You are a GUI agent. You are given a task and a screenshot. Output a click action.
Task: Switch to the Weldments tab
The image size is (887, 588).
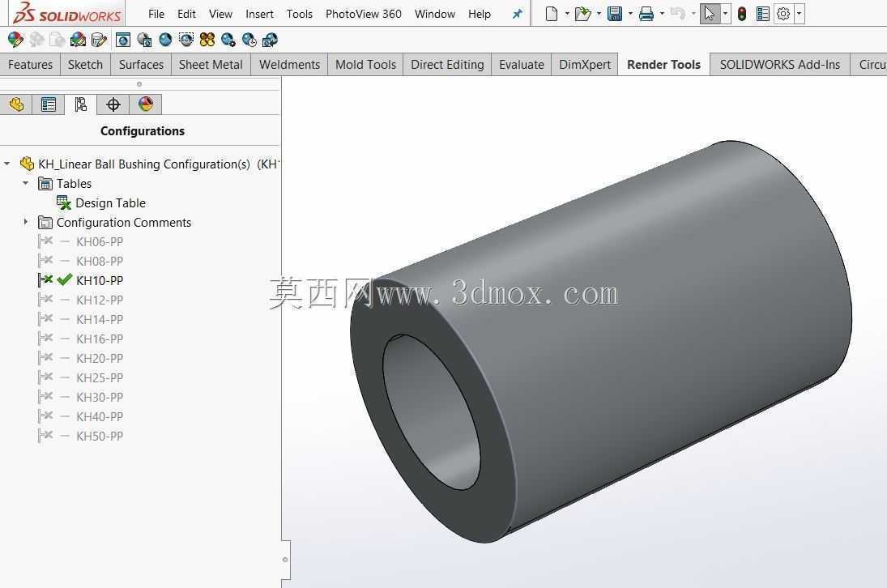pyautogui.click(x=290, y=65)
